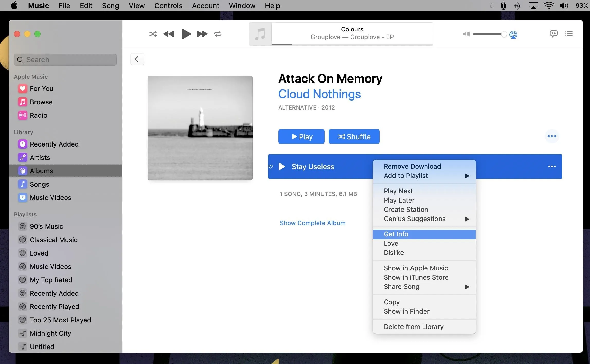Choose Love in context menu
Image resolution: width=590 pixels, height=364 pixels.
(x=424, y=243)
